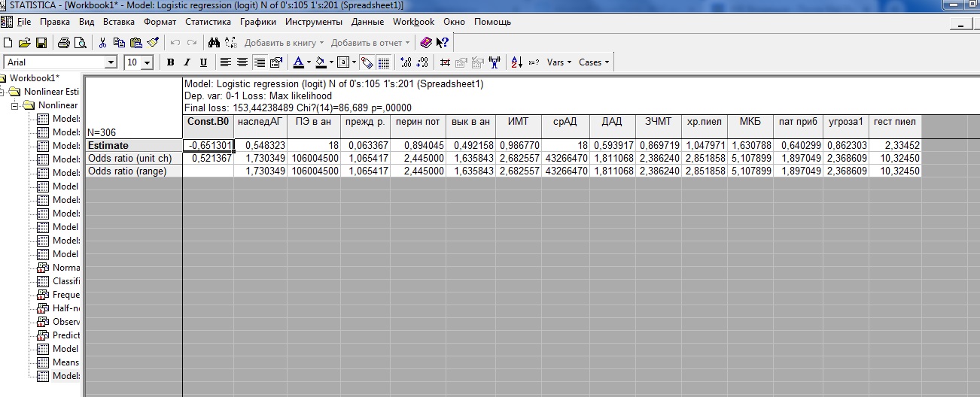
Task: Open the Arial font name dropdown
Action: [111, 62]
